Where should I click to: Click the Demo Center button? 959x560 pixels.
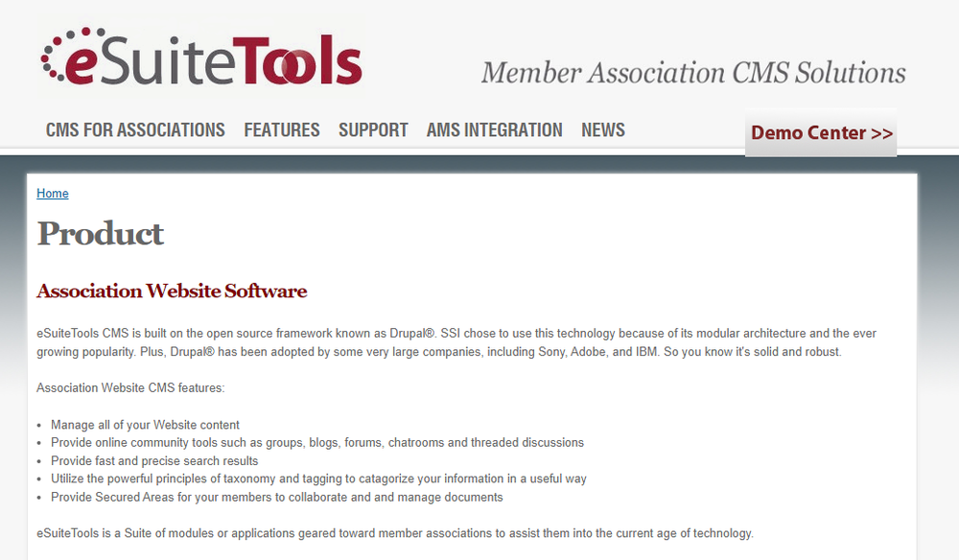(820, 132)
